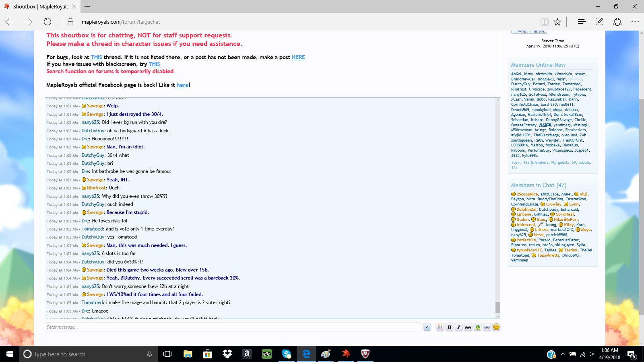Open Microsoft Store from the taskbar
Screen dimensions: 644x362
[x=207, y=354]
